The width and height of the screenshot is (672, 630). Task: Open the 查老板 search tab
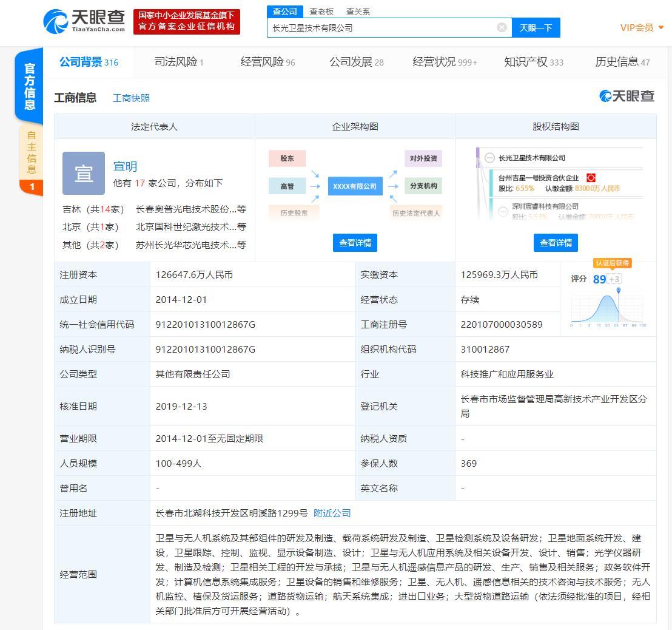[x=322, y=11]
